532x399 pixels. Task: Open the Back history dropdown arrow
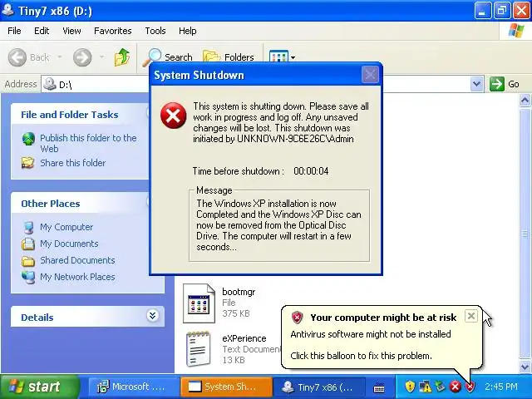click(60, 57)
